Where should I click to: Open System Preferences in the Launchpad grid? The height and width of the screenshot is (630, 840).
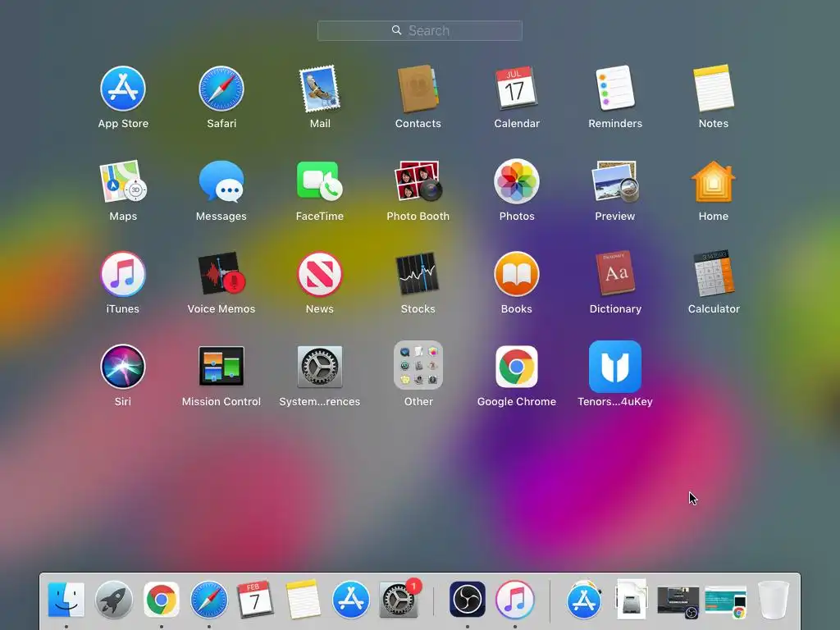click(x=320, y=367)
